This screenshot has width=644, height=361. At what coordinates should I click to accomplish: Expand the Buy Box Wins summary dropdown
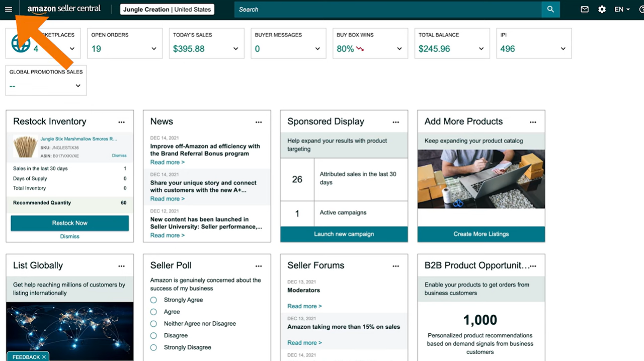pyautogui.click(x=399, y=49)
